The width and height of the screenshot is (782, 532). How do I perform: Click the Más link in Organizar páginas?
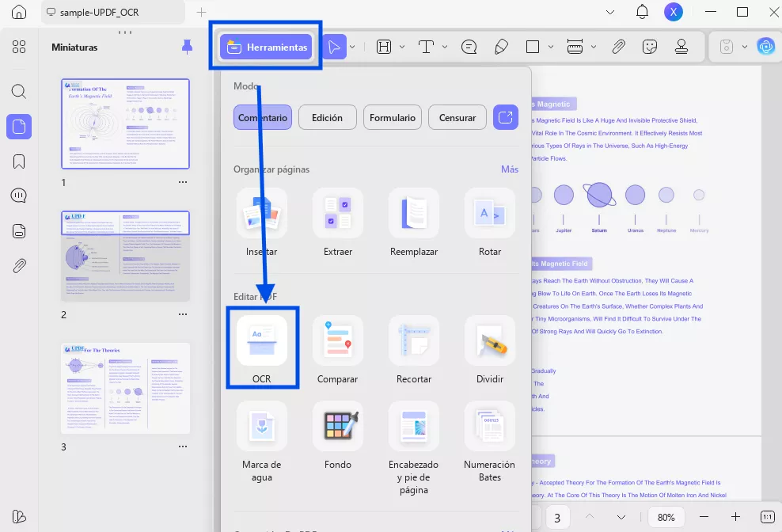pyautogui.click(x=510, y=169)
